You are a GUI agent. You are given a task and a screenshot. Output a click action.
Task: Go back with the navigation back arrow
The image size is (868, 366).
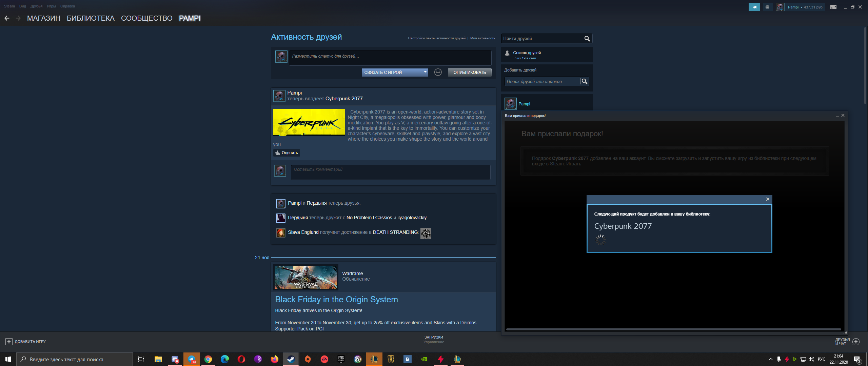coord(7,18)
